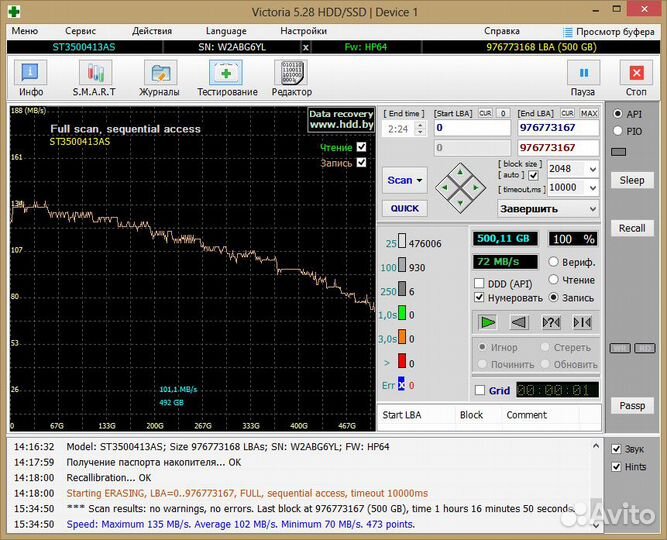Toggle the Чтение graph checkbox
Screen dimensions: 667x540
(361, 147)
